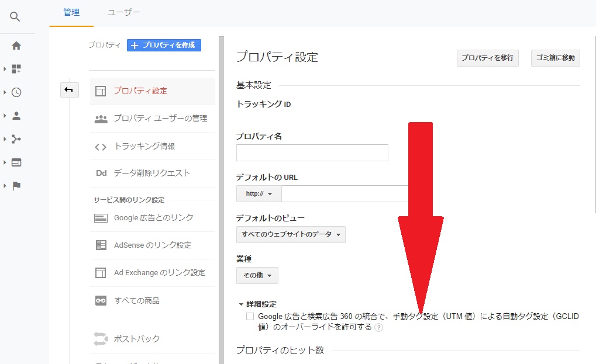
Task: Click the people icon for user management
Action: [x=101, y=119]
